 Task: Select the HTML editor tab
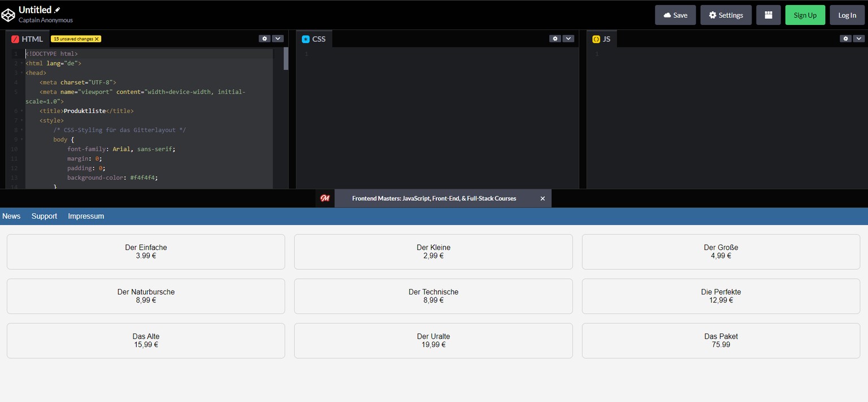point(27,39)
